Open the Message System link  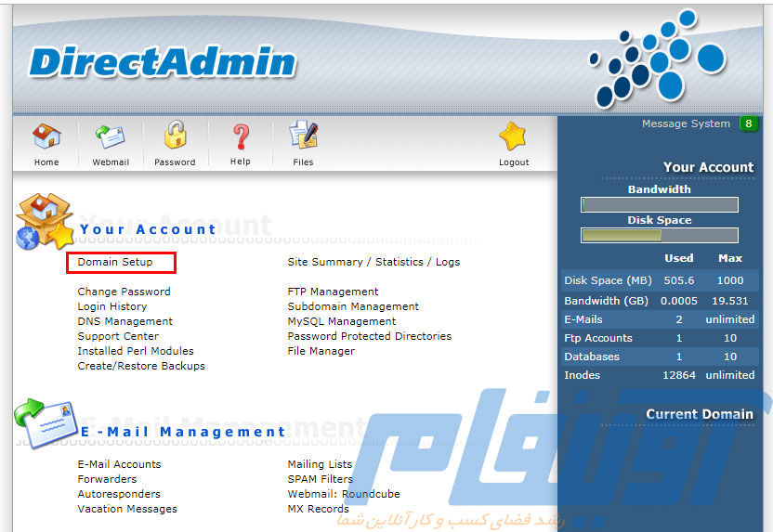[686, 123]
